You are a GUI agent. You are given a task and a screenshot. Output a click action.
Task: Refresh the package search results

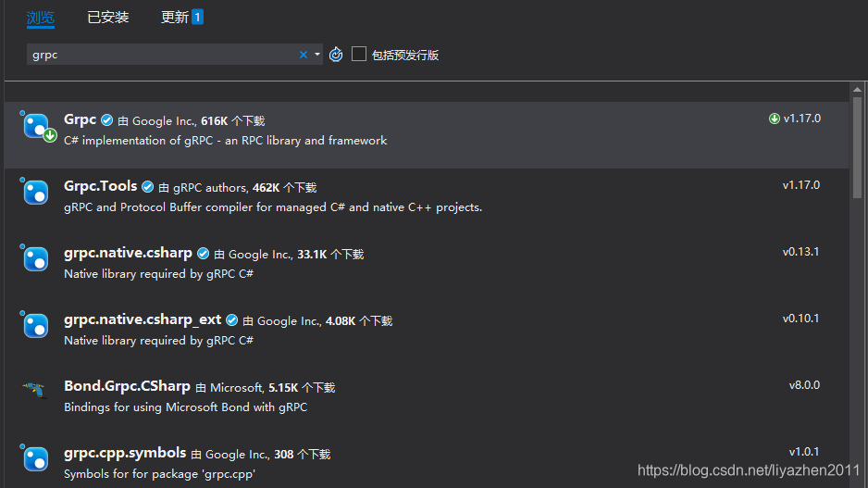pos(336,55)
